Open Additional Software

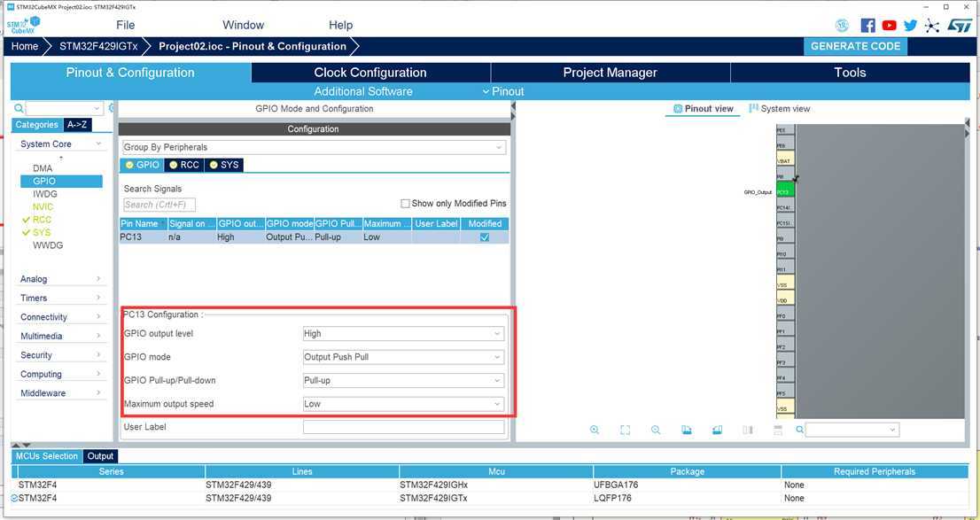point(363,92)
